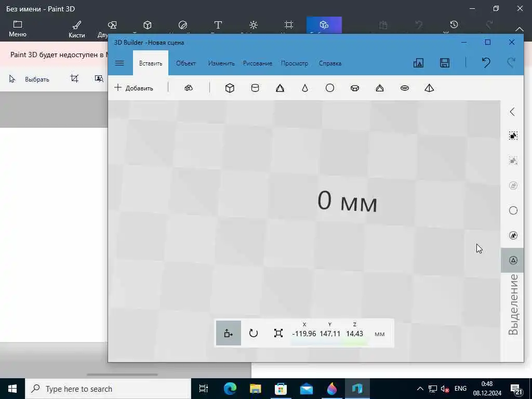Click the Type here to search box

click(108, 389)
